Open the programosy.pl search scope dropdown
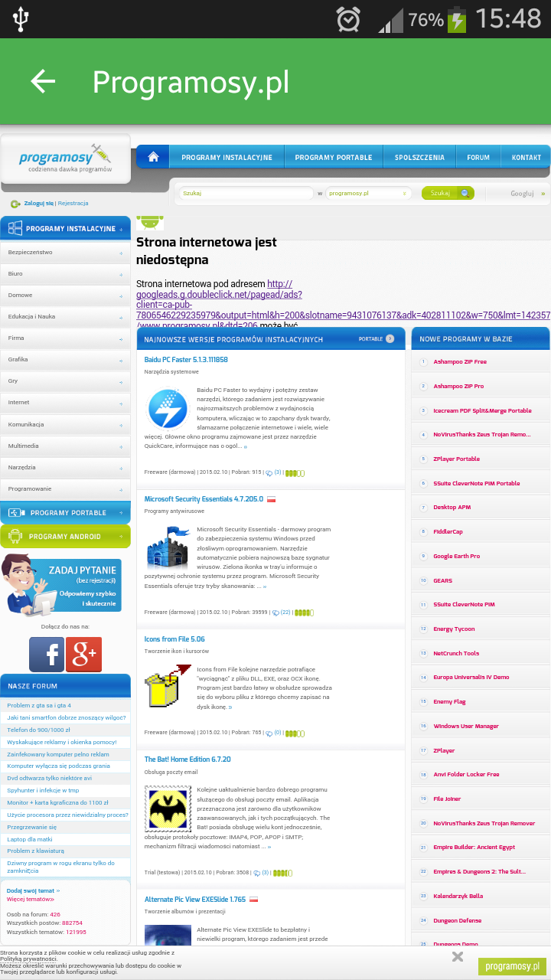The height and width of the screenshot is (980, 551). click(x=369, y=194)
